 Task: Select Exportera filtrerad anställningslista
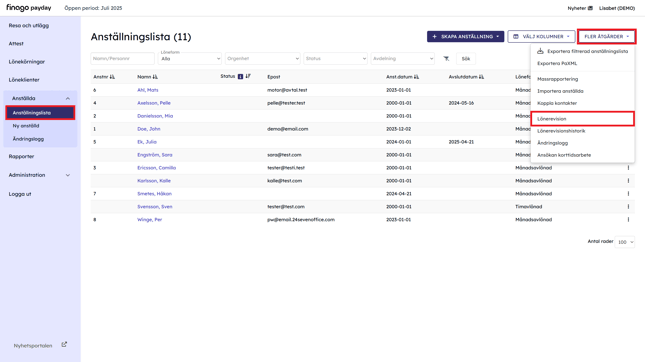(582, 51)
